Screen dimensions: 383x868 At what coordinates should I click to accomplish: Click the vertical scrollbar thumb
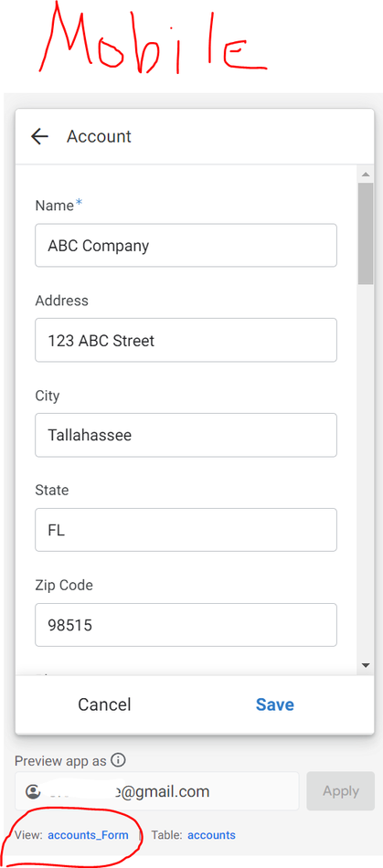pyautogui.click(x=366, y=234)
